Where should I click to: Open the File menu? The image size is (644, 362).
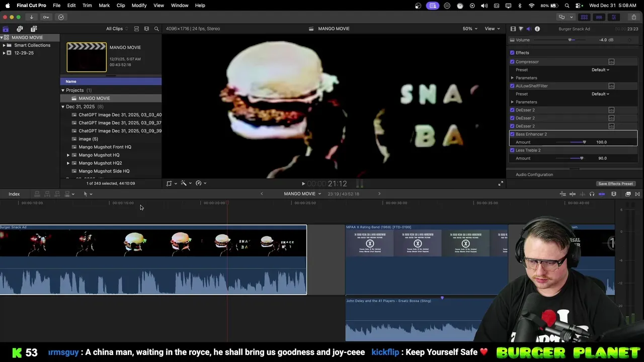57,6
